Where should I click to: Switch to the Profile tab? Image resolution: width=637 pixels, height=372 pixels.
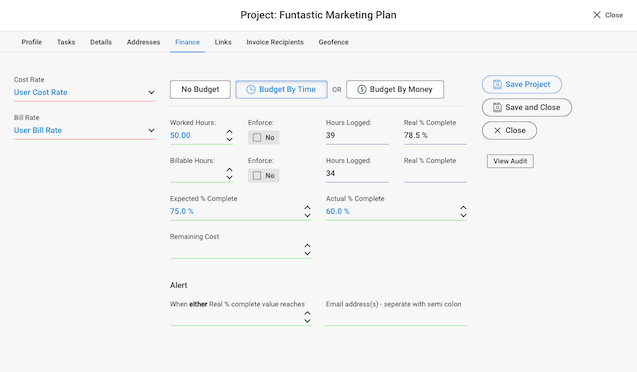click(32, 42)
